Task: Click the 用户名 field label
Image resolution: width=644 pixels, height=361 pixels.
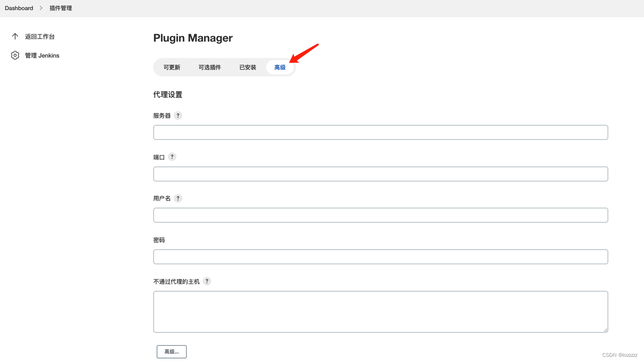Action: pos(162,198)
